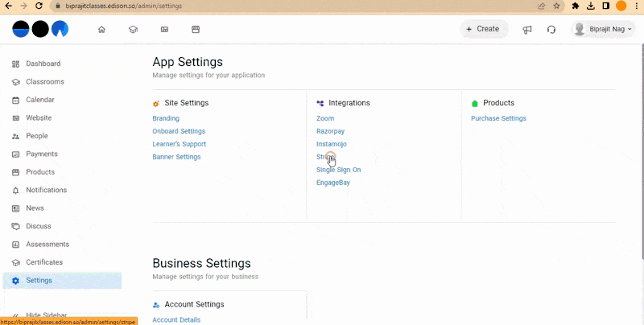
Task: Open the Single Sign On link
Action: point(338,170)
